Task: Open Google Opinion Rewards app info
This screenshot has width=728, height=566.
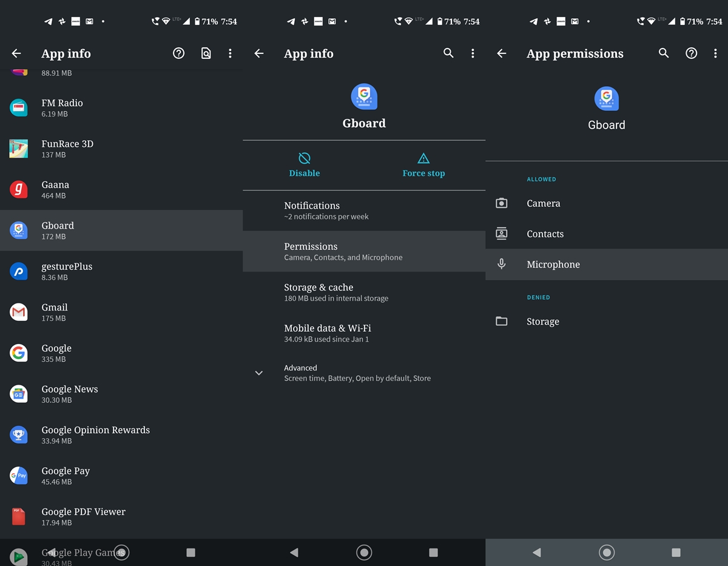Action: (x=121, y=434)
